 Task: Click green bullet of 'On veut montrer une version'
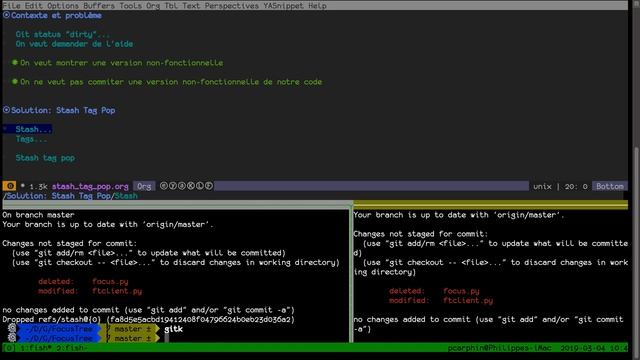(15, 62)
